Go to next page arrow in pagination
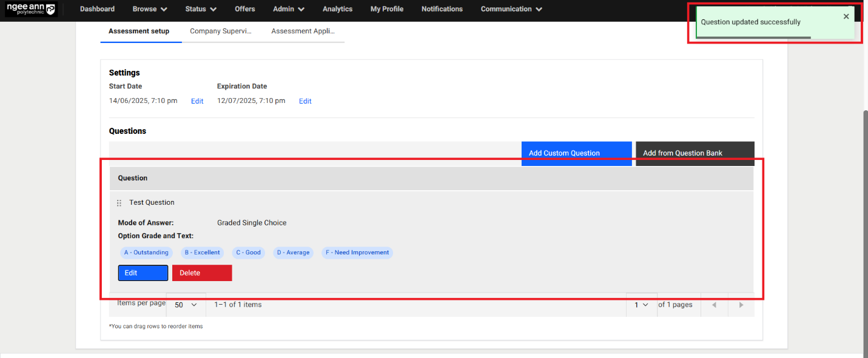This screenshot has width=868, height=358. pyautogui.click(x=741, y=305)
